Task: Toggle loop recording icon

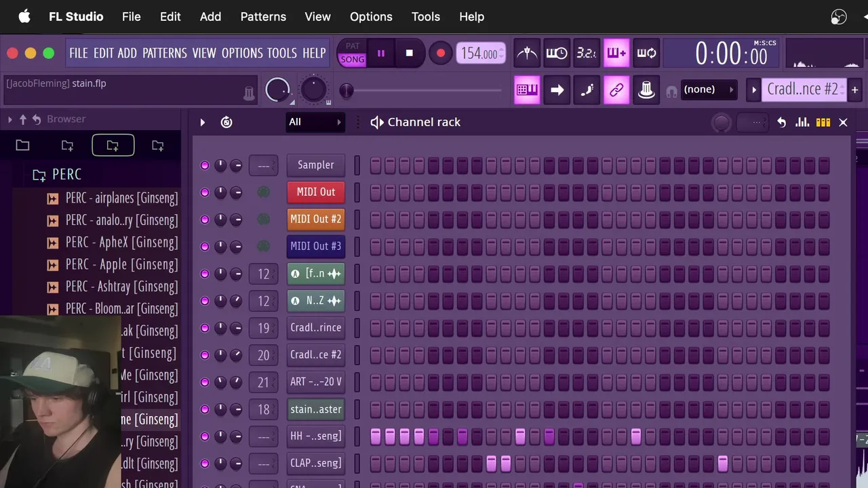Action: tap(646, 53)
